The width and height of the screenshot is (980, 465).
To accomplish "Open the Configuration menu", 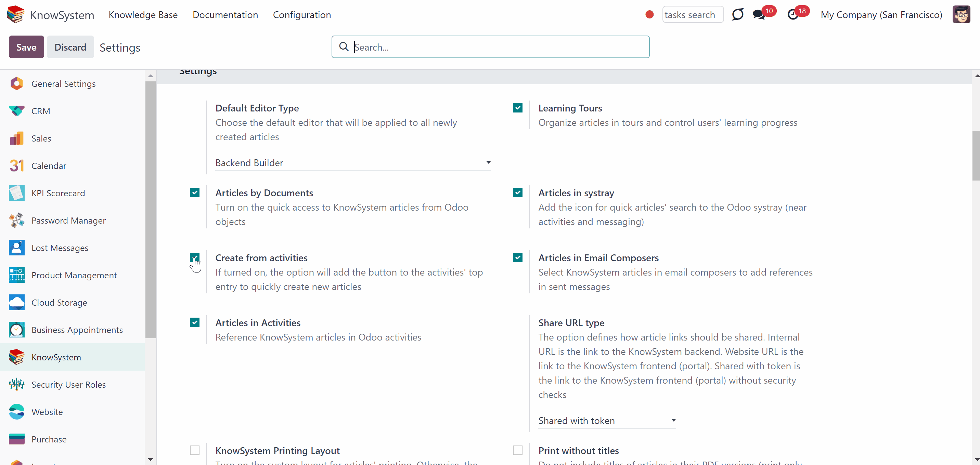I will coord(302,15).
